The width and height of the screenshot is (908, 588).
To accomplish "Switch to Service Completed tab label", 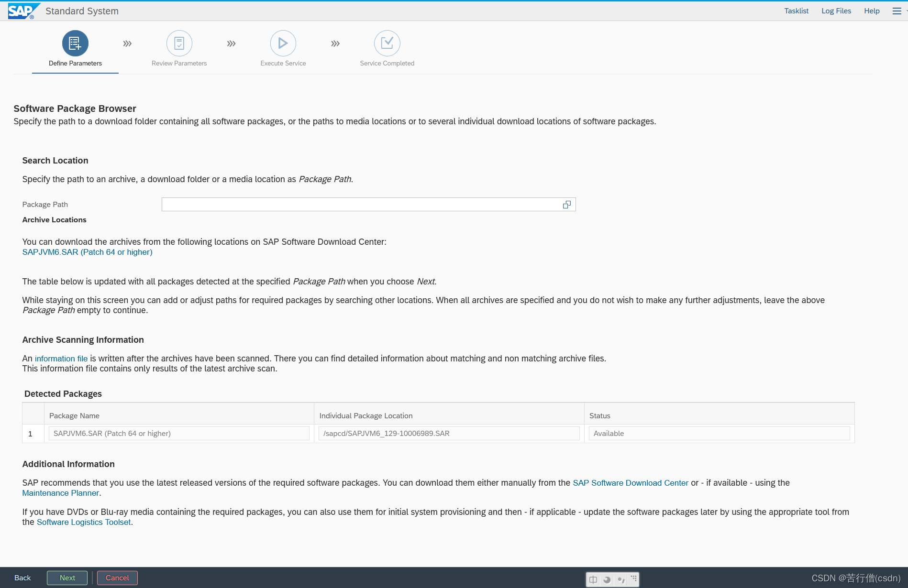I will click(x=387, y=63).
